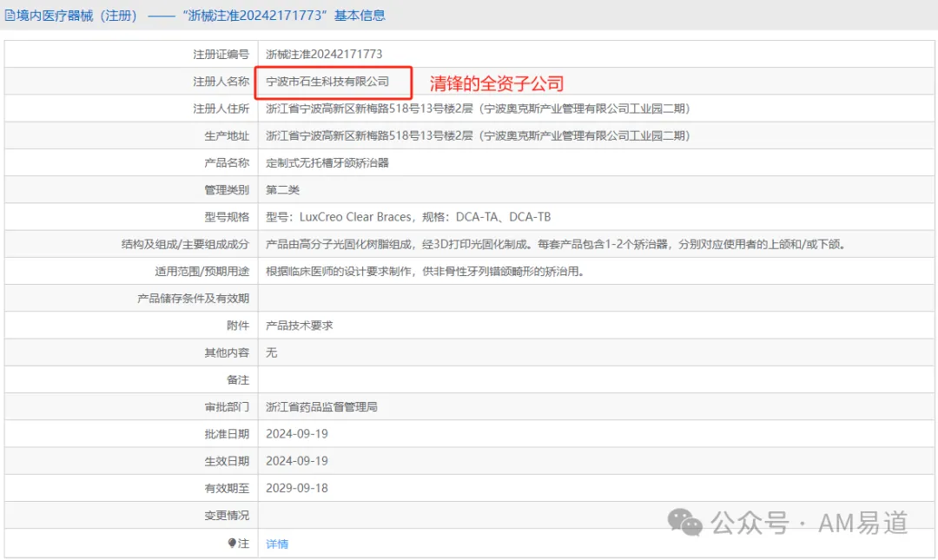Click the 管理类别 label
Image resolution: width=938 pixels, height=560 pixels.
coord(227,189)
